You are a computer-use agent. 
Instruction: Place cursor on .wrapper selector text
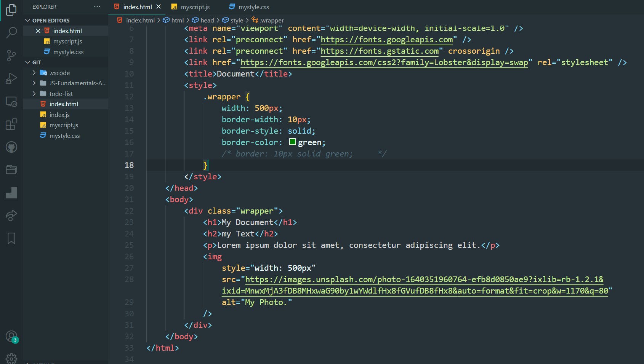tap(222, 97)
